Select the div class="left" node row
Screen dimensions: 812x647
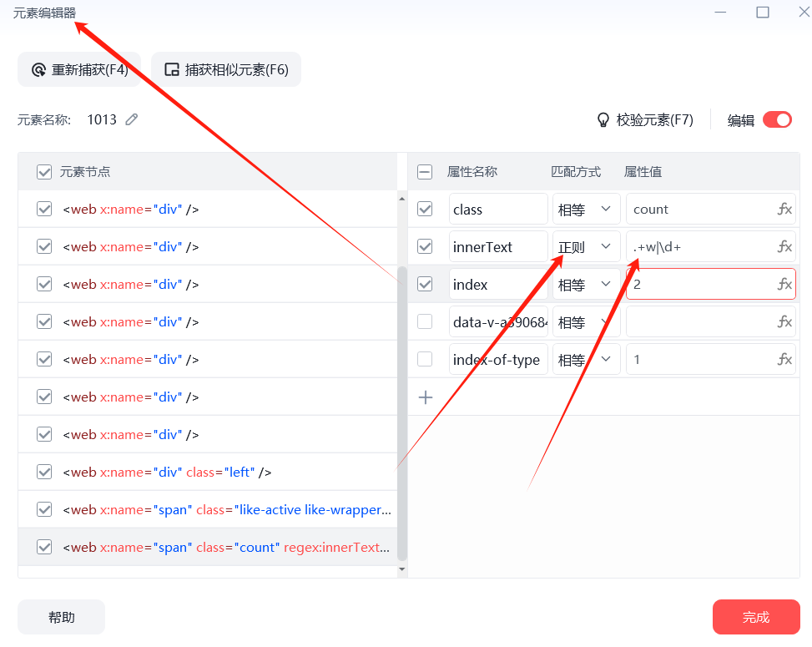click(208, 472)
